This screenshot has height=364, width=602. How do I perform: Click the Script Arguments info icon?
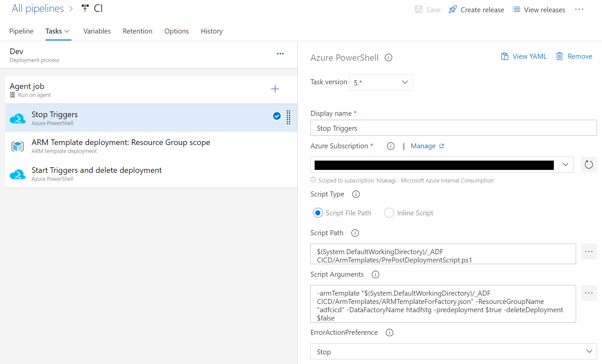[375, 274]
